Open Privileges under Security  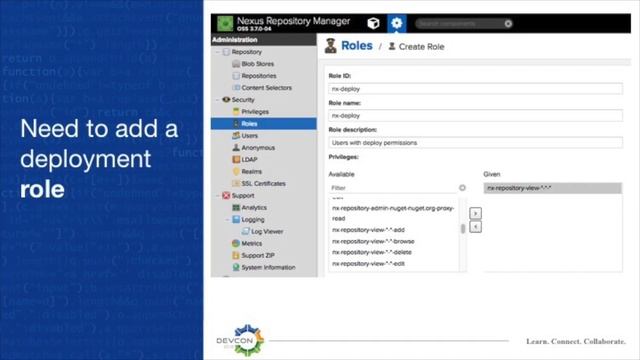click(255, 111)
